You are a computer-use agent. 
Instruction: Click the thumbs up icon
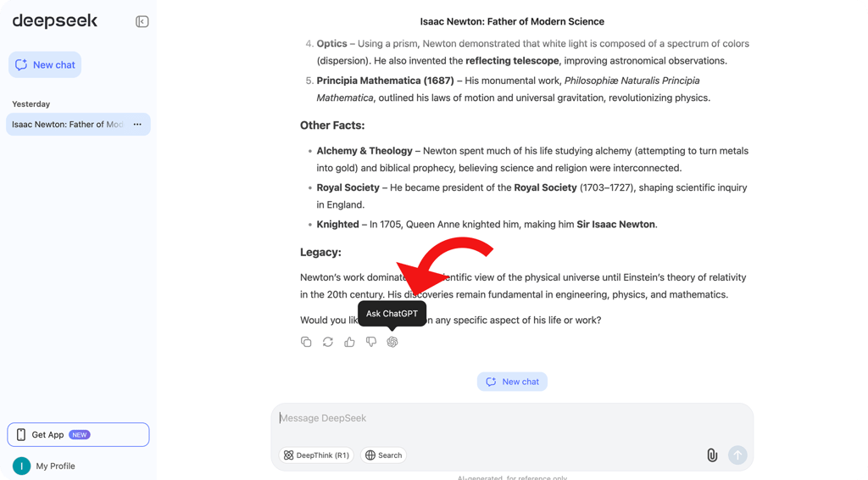point(349,342)
